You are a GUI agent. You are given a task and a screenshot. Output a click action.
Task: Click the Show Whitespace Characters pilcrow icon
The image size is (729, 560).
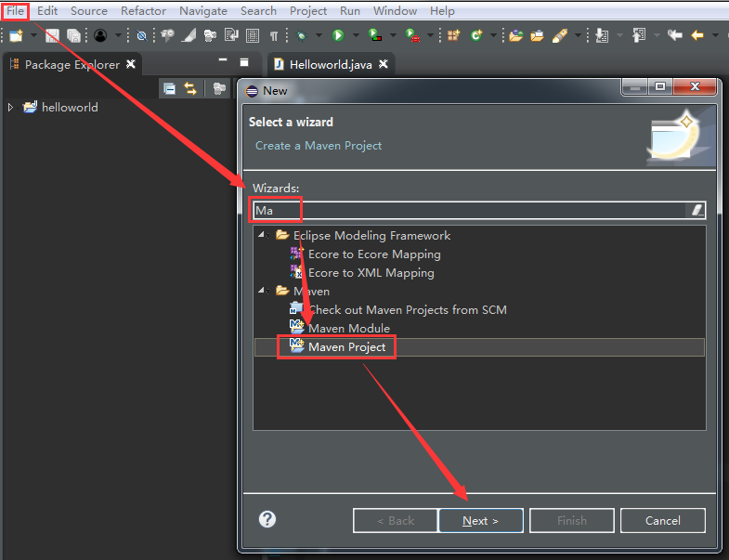click(274, 35)
